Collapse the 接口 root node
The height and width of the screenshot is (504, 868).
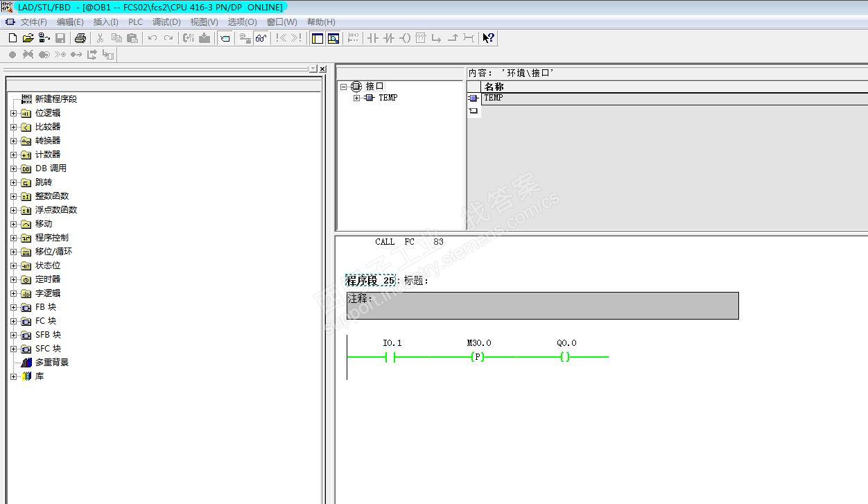click(343, 87)
